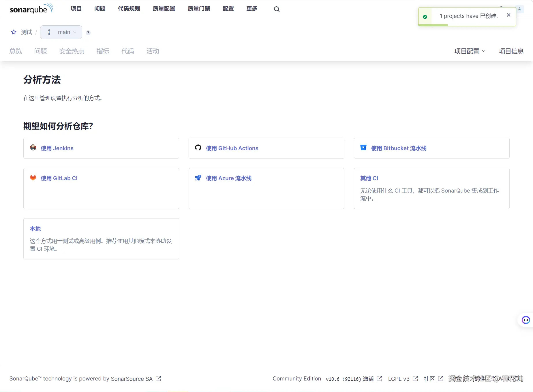Click the 激活 footer link
Screen dimensions: 533x392
click(x=368, y=379)
